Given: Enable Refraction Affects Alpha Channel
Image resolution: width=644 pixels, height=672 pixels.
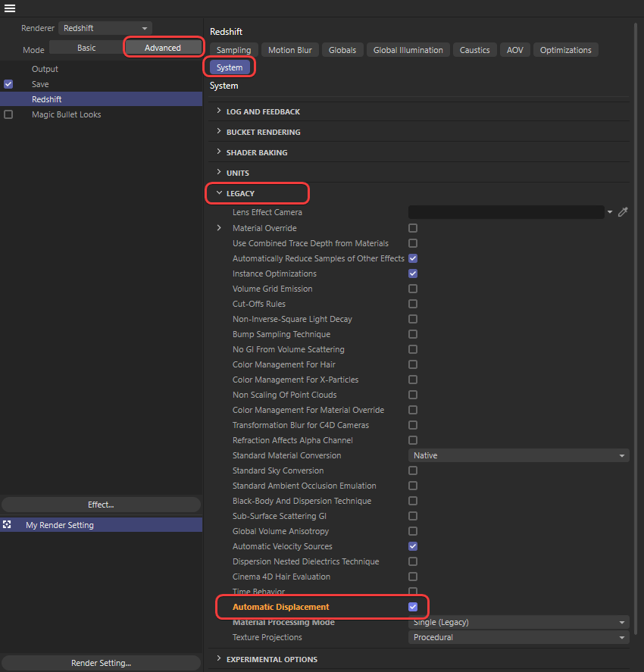Looking at the screenshot, I should point(413,440).
